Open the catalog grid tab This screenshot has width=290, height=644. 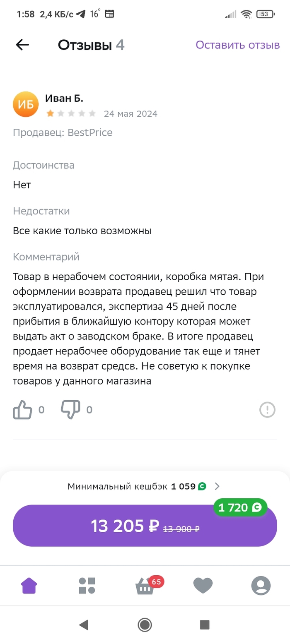[x=87, y=586]
